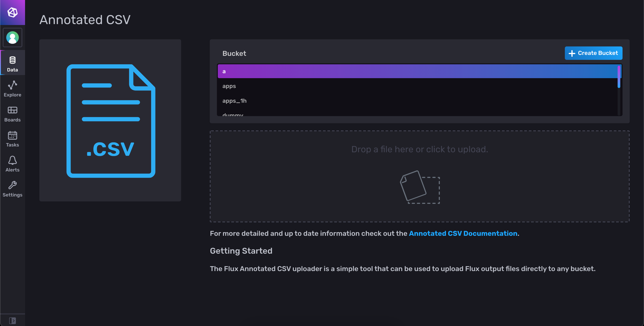Image resolution: width=644 pixels, height=326 pixels.
Task: Open Boards from the sidebar
Action: click(12, 114)
